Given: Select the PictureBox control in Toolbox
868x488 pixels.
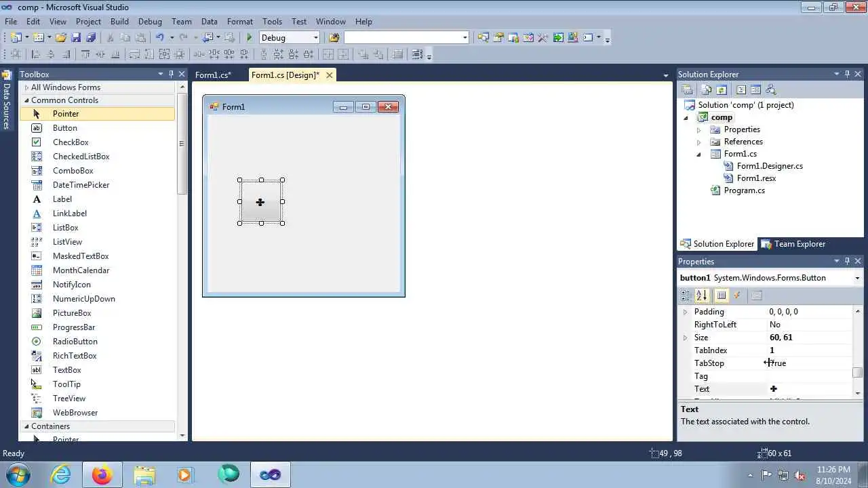Looking at the screenshot, I should pyautogui.click(x=72, y=313).
